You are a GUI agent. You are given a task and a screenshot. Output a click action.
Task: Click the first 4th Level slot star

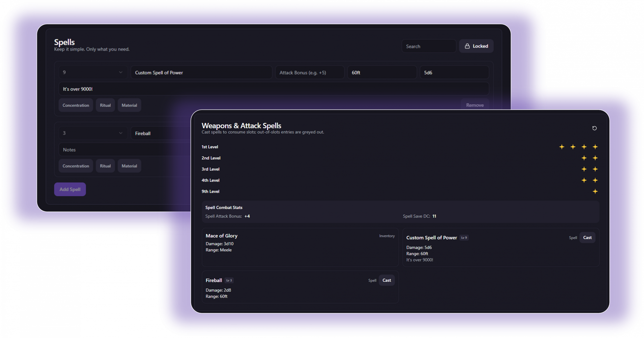[584, 180]
